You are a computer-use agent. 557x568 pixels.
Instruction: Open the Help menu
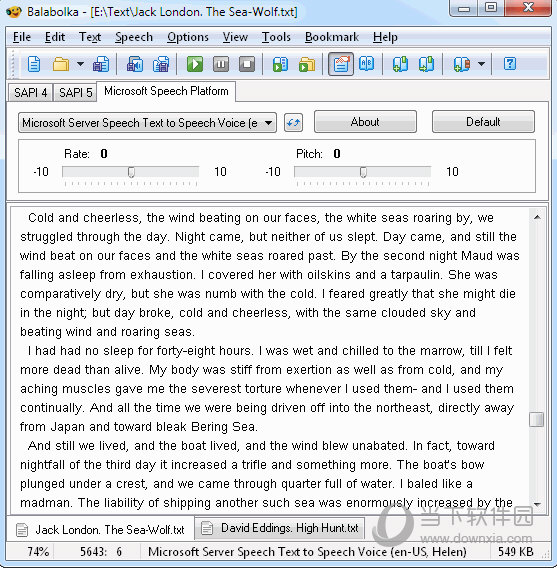(385, 37)
